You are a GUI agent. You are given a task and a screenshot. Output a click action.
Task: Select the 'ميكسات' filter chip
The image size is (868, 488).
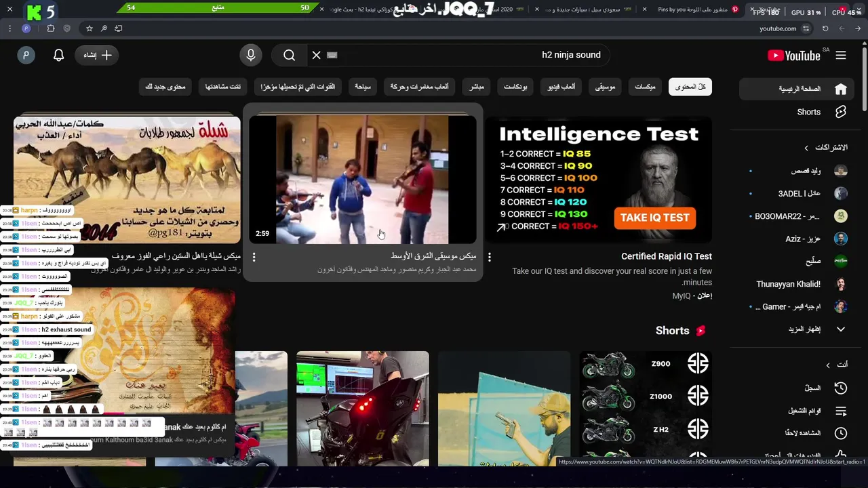tap(645, 87)
